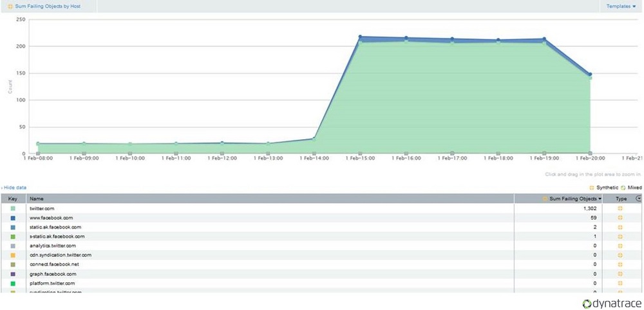Image resolution: width=644 pixels, height=310 pixels.
Task: Click the type icon in the twitter.com row
Action: pos(620,209)
